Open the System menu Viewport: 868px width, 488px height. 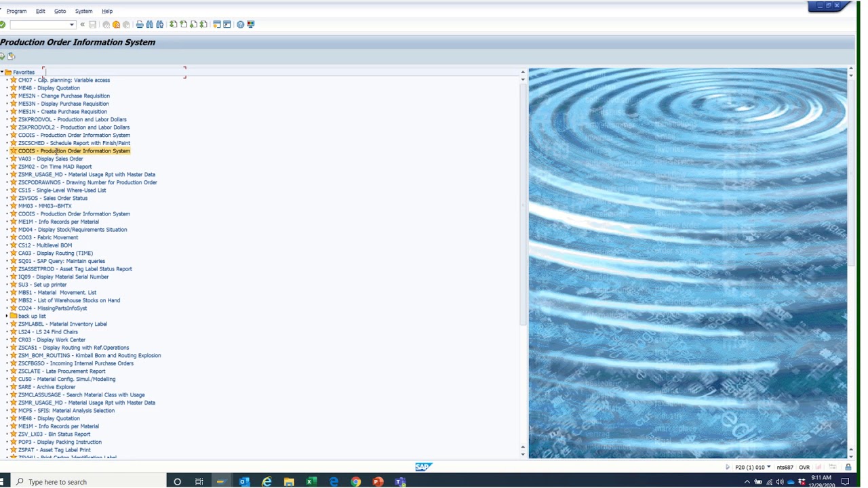point(84,11)
